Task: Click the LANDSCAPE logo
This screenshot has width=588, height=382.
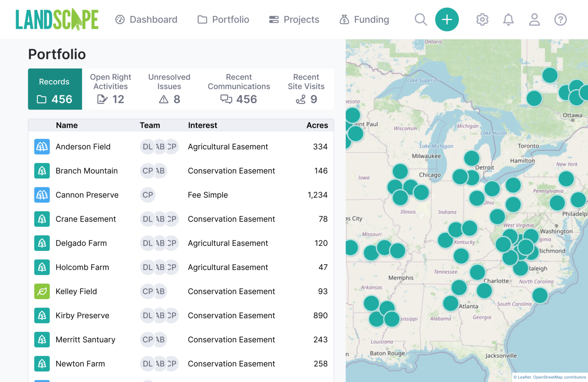Action: click(57, 19)
